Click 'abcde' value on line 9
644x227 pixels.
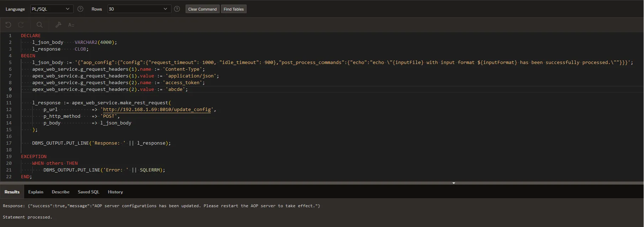point(175,89)
